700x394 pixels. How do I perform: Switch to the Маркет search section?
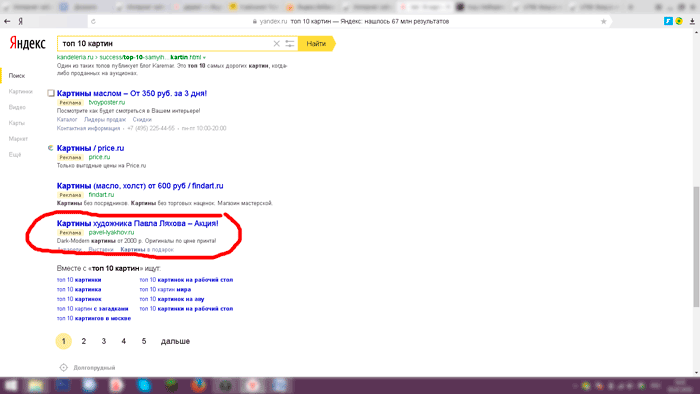(18, 139)
